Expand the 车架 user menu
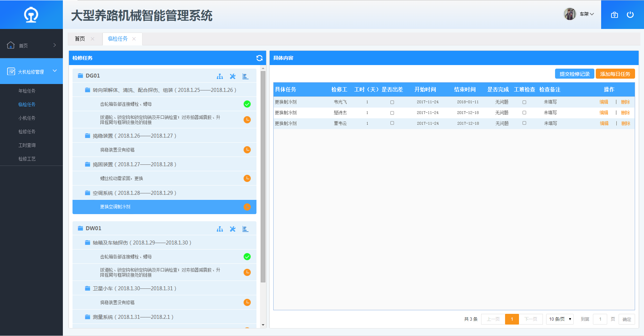 pyautogui.click(x=586, y=14)
